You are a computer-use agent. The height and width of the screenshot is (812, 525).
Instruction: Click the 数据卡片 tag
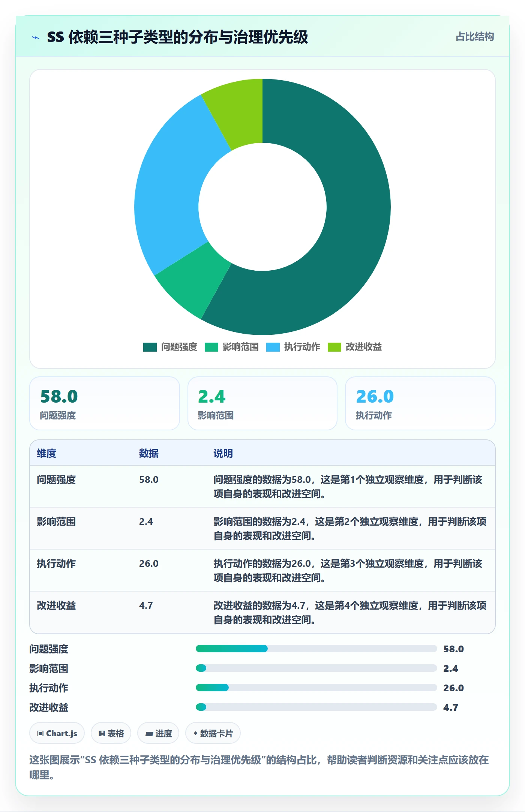click(213, 733)
